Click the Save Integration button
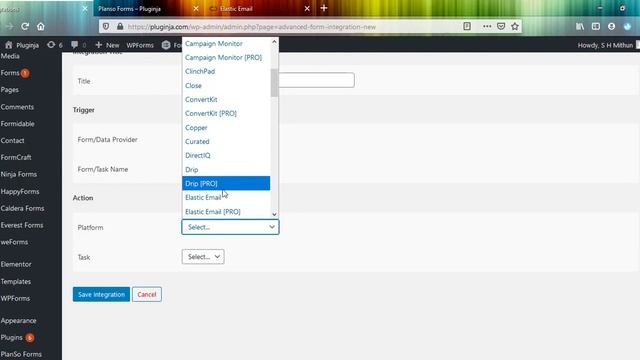The image size is (640, 360). [101, 294]
